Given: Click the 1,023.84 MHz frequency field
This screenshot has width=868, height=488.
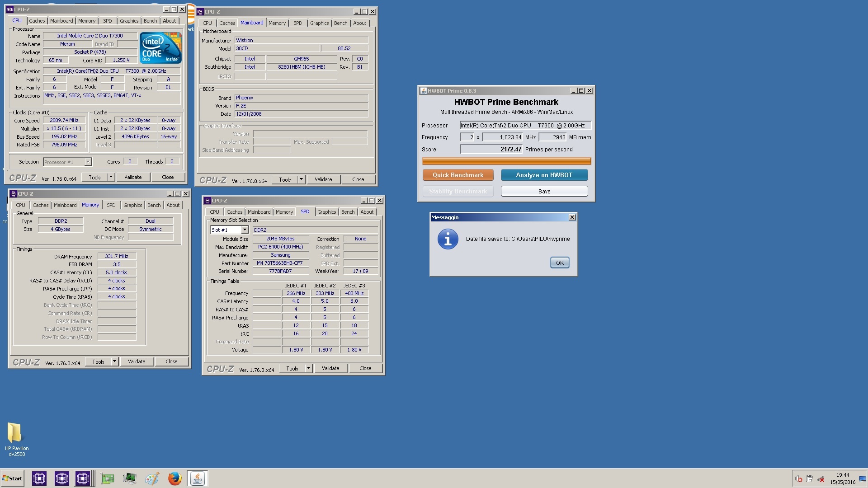Looking at the screenshot, I should tap(502, 137).
